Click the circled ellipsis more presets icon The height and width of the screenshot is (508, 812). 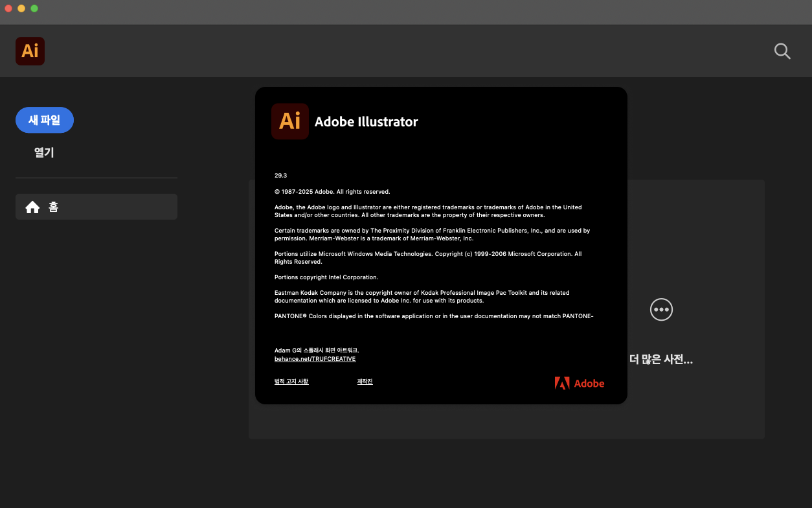[x=661, y=310]
